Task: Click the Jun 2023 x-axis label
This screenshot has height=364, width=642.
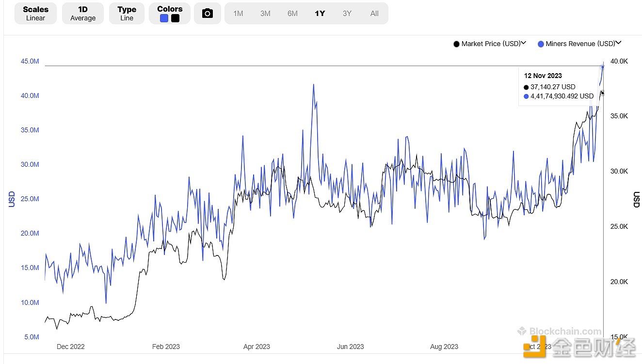Action: click(x=350, y=347)
